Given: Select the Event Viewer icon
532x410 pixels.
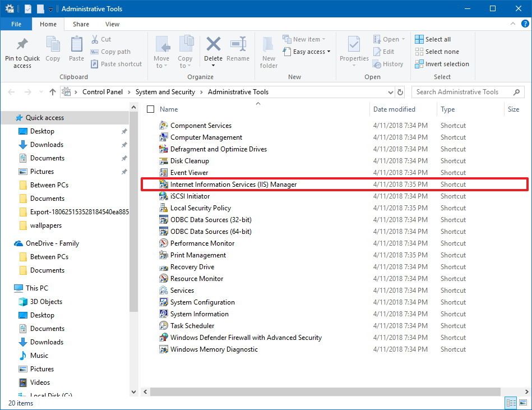Looking at the screenshot, I should (164, 172).
